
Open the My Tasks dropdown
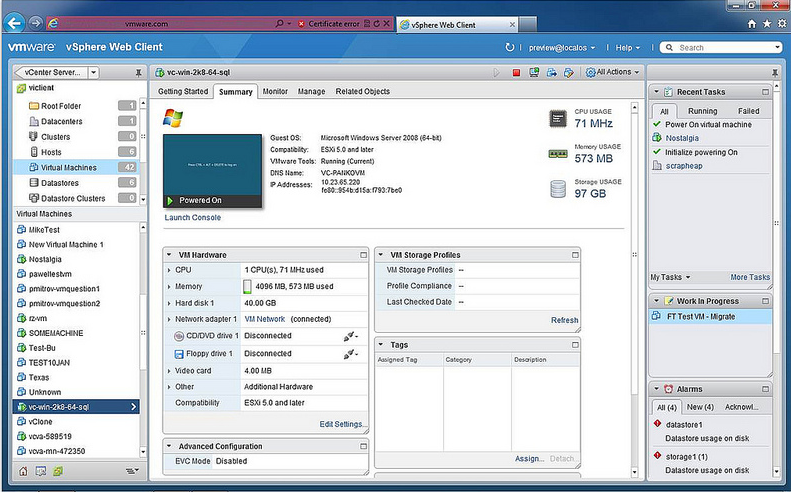(670, 278)
